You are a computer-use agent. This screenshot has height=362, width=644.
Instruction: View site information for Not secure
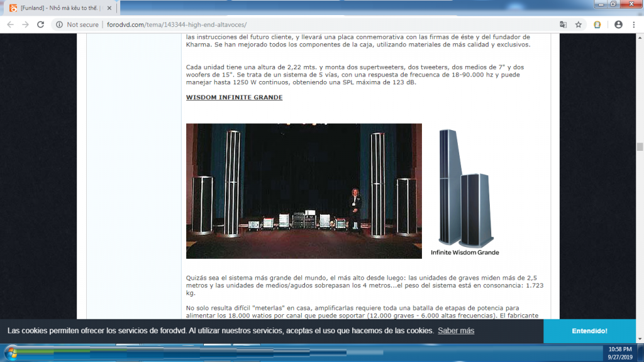[60, 25]
